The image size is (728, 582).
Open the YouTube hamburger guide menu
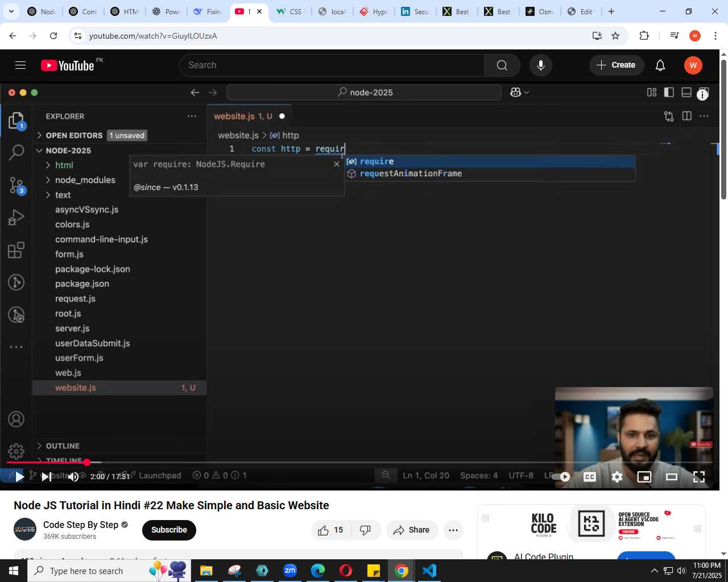coord(20,65)
